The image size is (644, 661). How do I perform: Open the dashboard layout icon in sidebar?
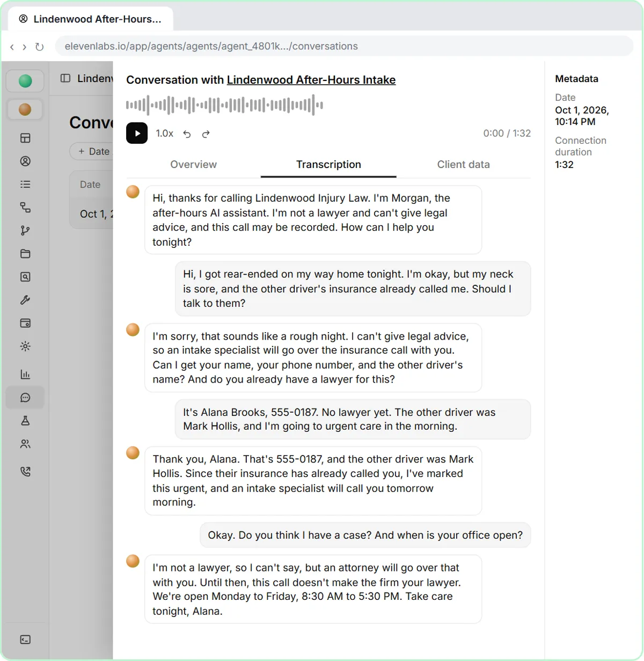[x=25, y=138]
